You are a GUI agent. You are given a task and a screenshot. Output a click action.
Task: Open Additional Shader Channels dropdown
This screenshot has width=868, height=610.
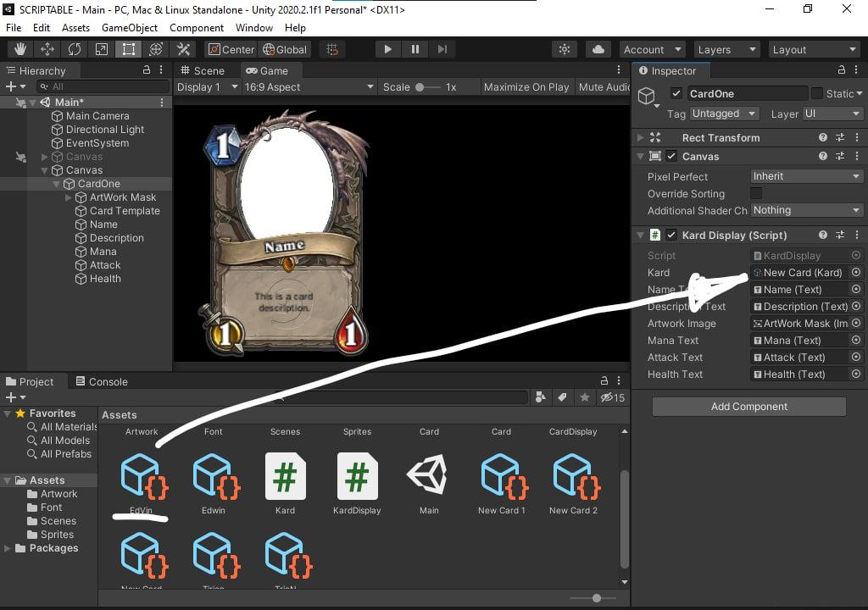[x=807, y=210]
